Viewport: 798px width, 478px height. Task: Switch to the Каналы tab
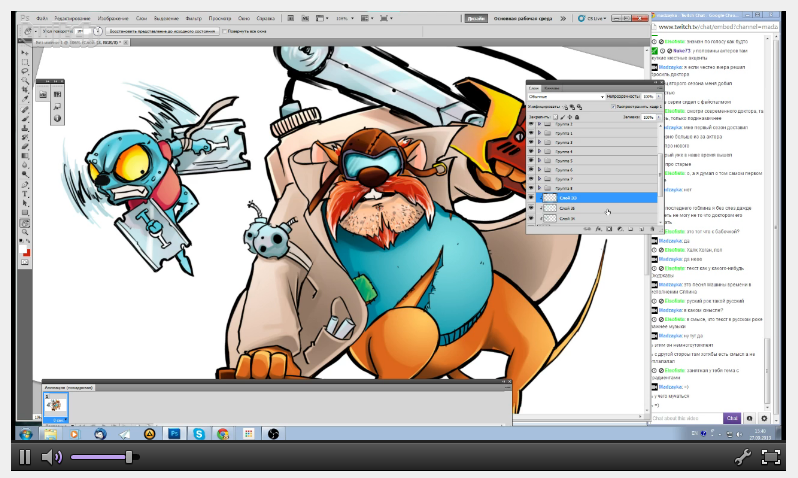(552, 88)
